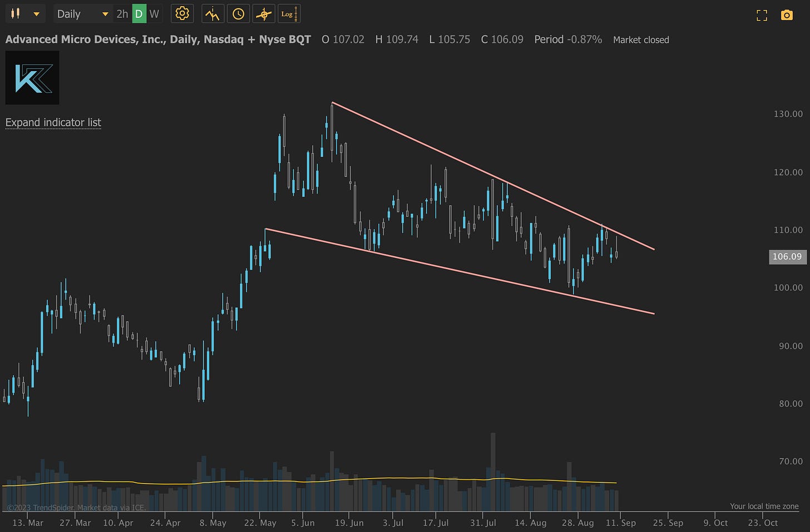Switch to the W weekly timeframe
Viewport: 810px width, 532px height.
154,14
